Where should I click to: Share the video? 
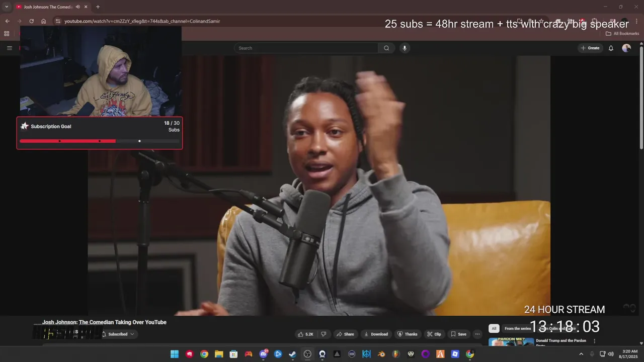345,334
